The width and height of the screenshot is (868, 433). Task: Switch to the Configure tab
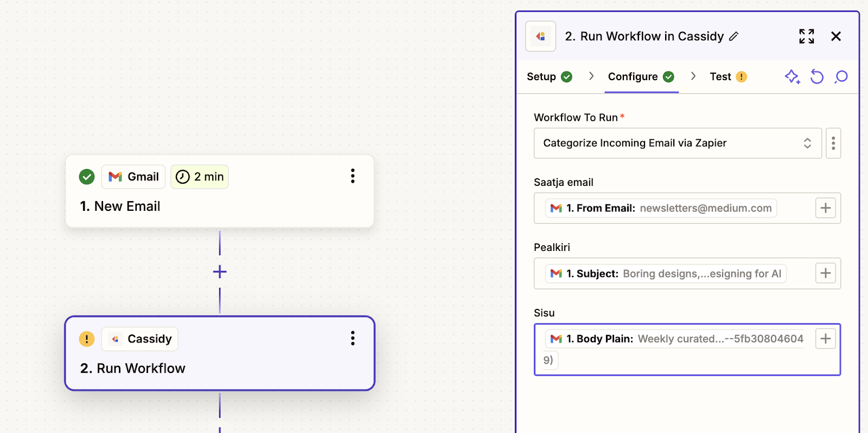pyautogui.click(x=641, y=76)
